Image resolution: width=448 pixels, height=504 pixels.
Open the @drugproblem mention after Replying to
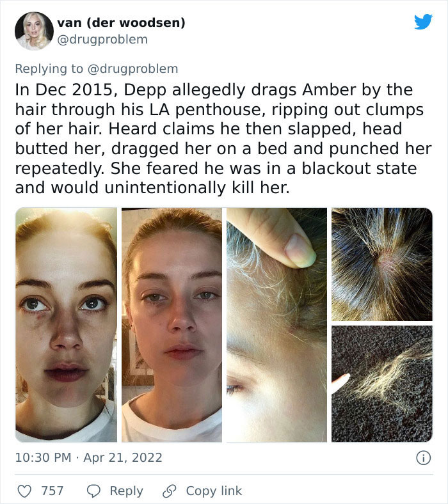(132, 69)
